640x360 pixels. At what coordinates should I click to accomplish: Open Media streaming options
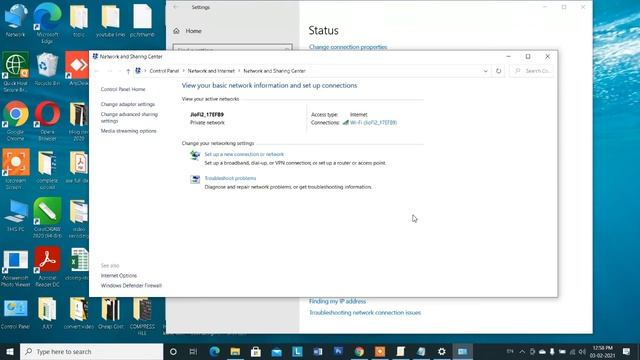tap(129, 131)
